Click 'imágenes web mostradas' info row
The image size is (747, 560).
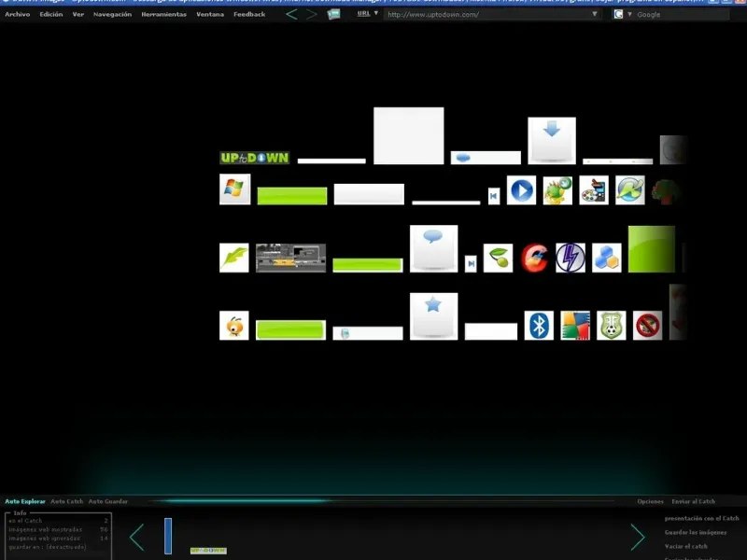(x=58, y=529)
